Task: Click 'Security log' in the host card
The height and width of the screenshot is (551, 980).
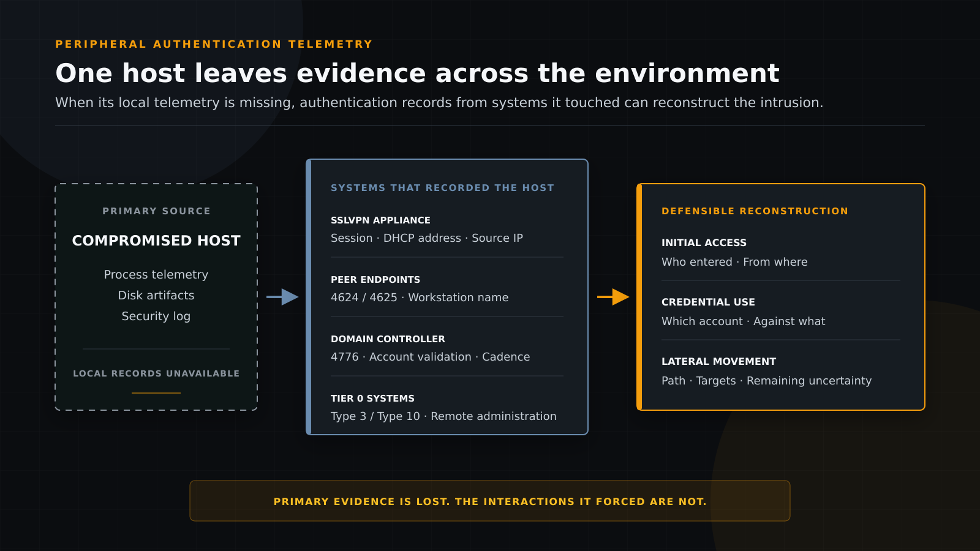Action: click(x=156, y=316)
